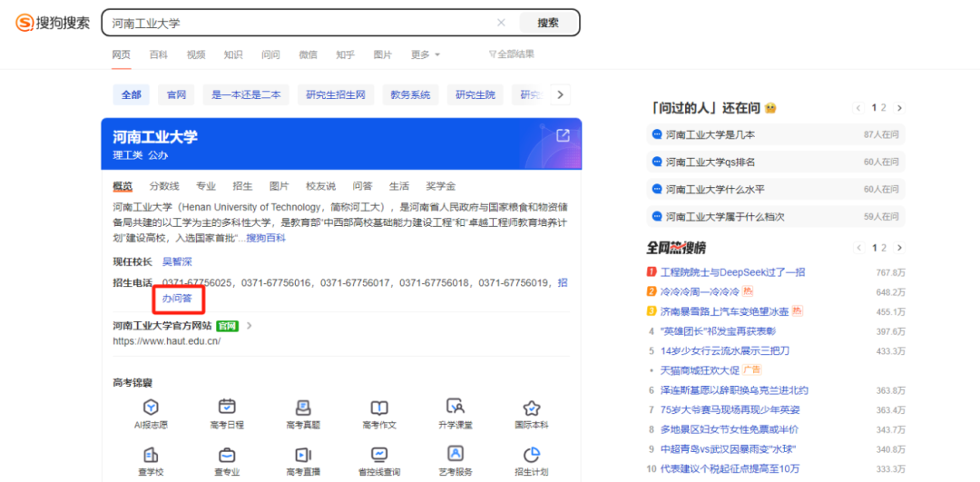980x482 pixels.
Task: Open the 国际本科 star icon
Action: [x=532, y=408]
